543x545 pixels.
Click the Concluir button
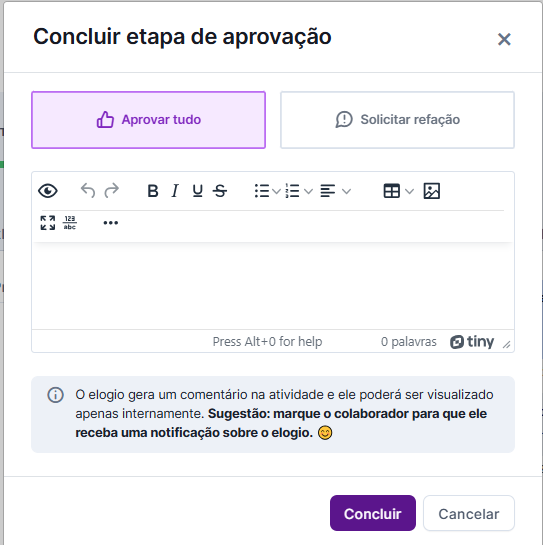[373, 513]
